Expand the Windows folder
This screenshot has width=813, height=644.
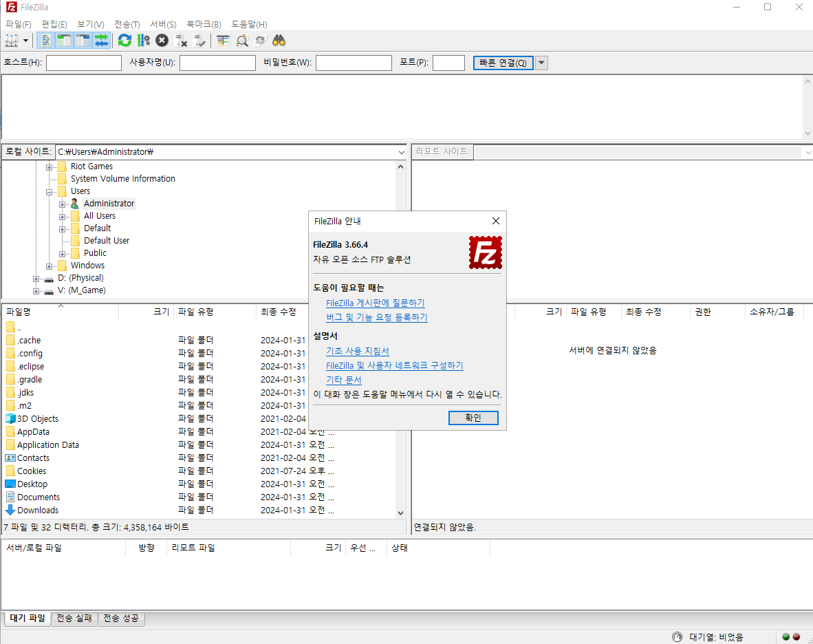[x=50, y=266]
